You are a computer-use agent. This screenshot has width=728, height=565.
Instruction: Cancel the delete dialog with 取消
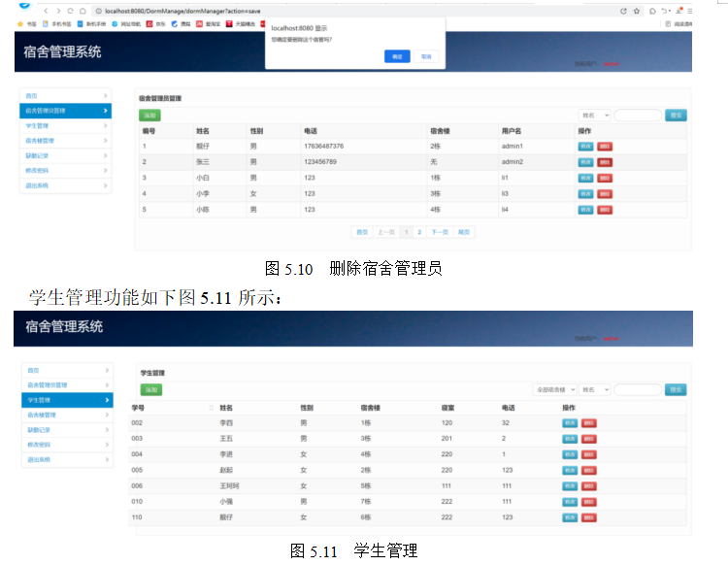point(426,56)
